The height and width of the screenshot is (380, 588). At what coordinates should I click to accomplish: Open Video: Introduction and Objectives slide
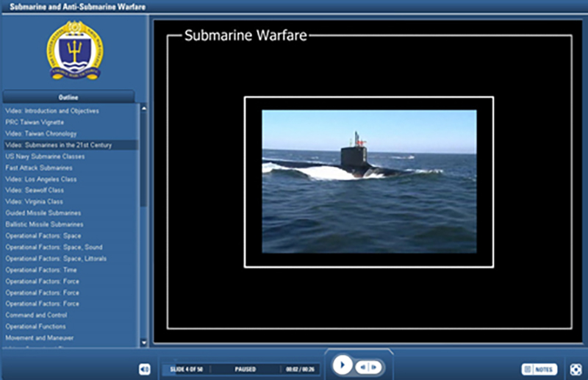point(52,111)
